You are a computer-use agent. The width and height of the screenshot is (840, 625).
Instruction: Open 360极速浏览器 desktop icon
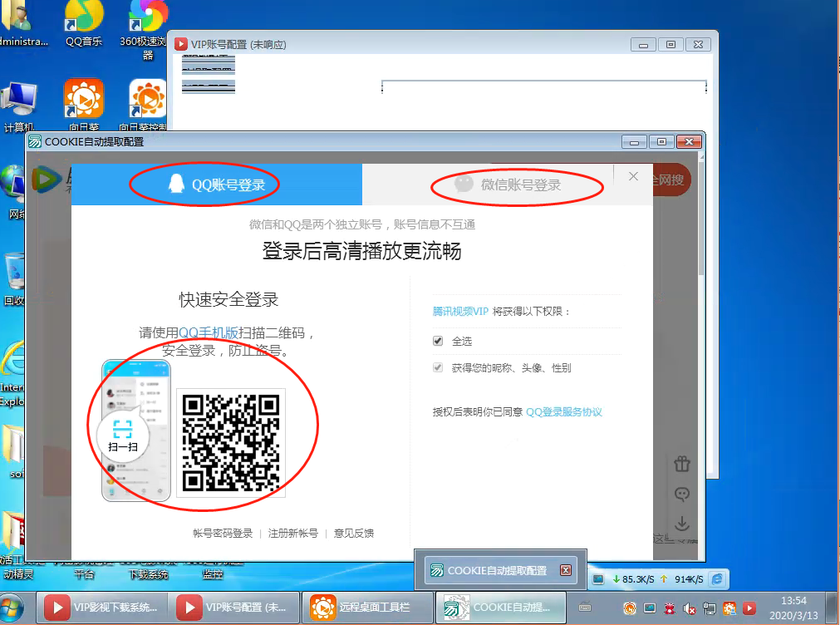(148, 21)
